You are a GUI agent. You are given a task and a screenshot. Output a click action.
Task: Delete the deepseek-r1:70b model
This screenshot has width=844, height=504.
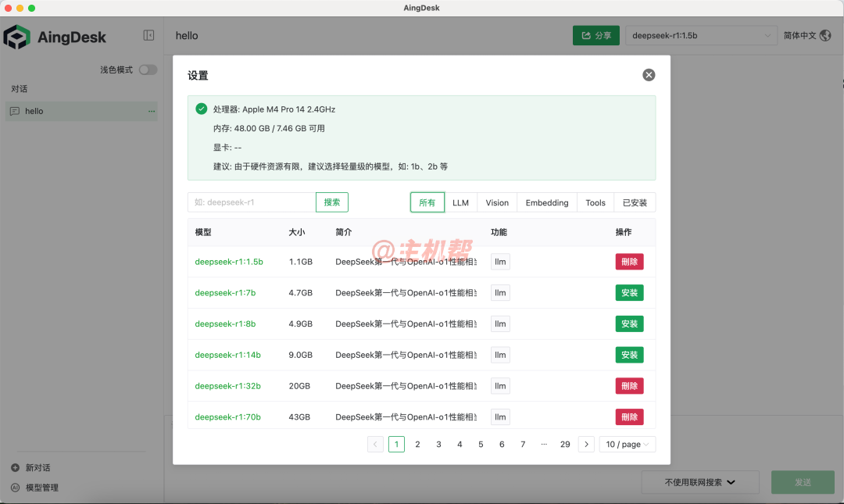click(629, 416)
